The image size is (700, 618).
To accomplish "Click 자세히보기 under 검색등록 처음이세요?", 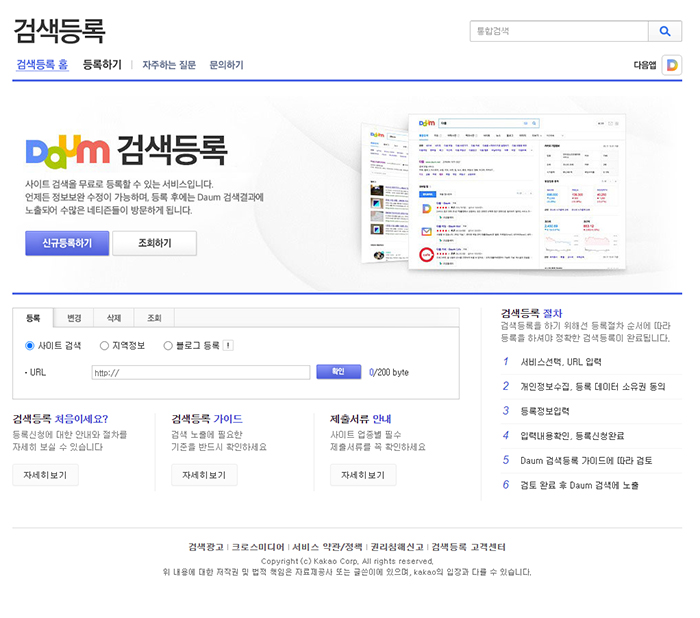I will click(x=45, y=475).
